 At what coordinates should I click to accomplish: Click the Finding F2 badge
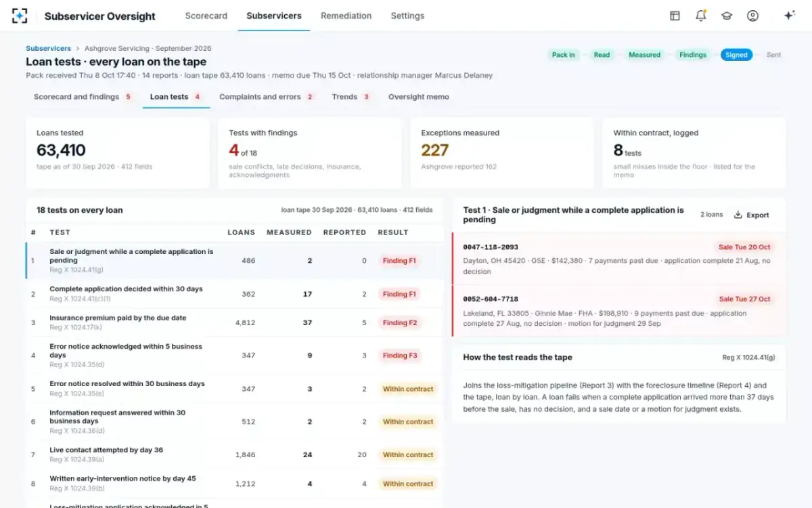click(x=399, y=322)
